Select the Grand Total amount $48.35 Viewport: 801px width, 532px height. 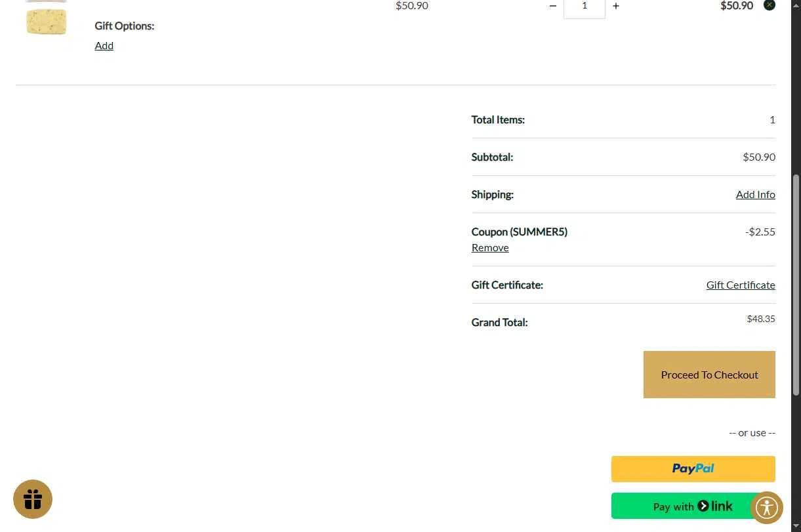click(x=761, y=319)
